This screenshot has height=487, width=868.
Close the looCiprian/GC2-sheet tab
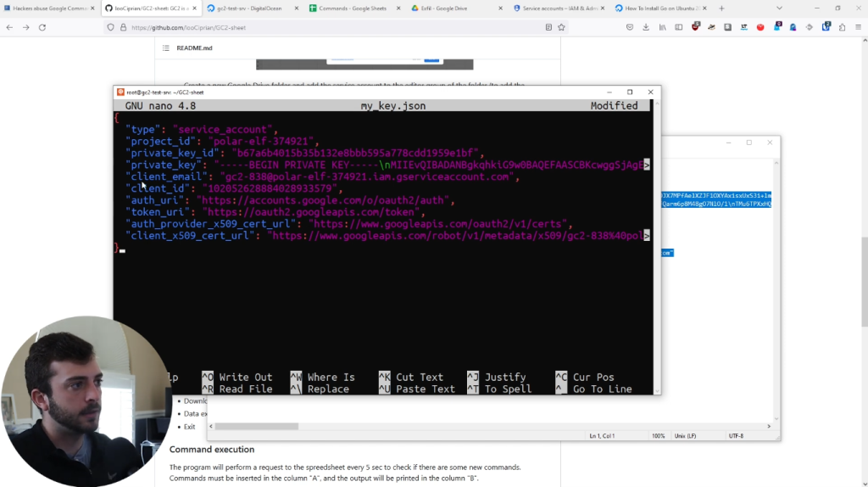(x=194, y=8)
